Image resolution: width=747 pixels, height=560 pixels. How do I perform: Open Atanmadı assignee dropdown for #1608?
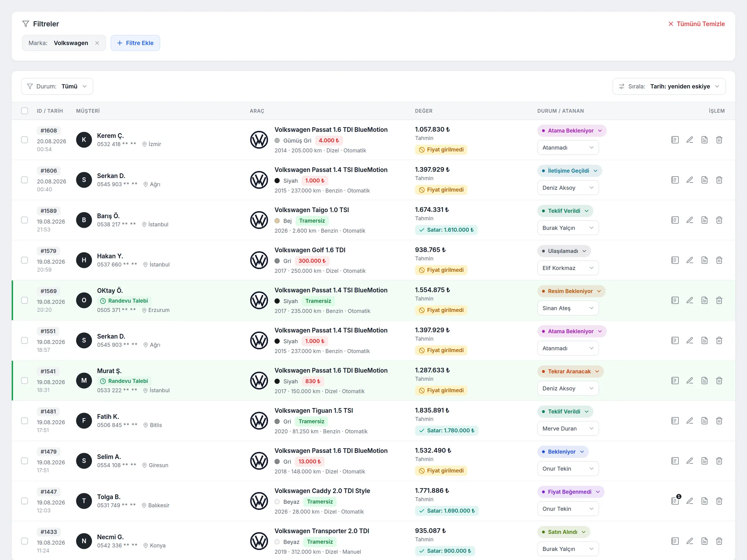(x=568, y=148)
